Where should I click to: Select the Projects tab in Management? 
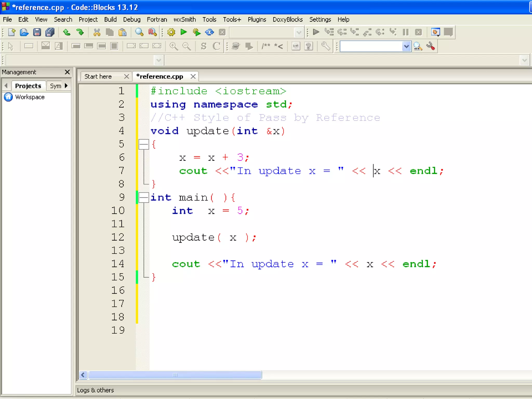[28, 86]
